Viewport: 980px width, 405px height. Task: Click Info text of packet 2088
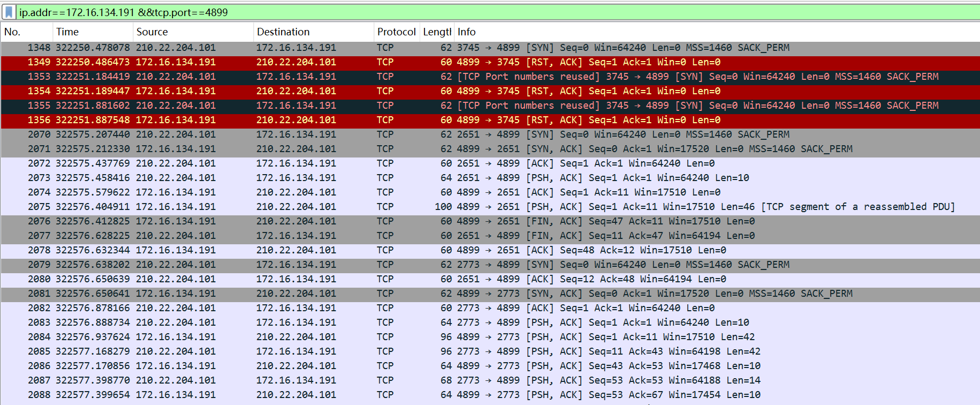pos(609,395)
